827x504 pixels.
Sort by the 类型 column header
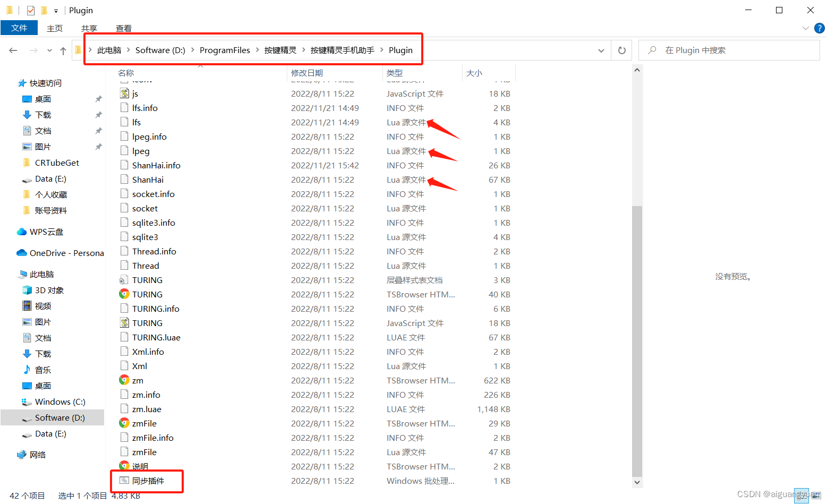click(395, 73)
